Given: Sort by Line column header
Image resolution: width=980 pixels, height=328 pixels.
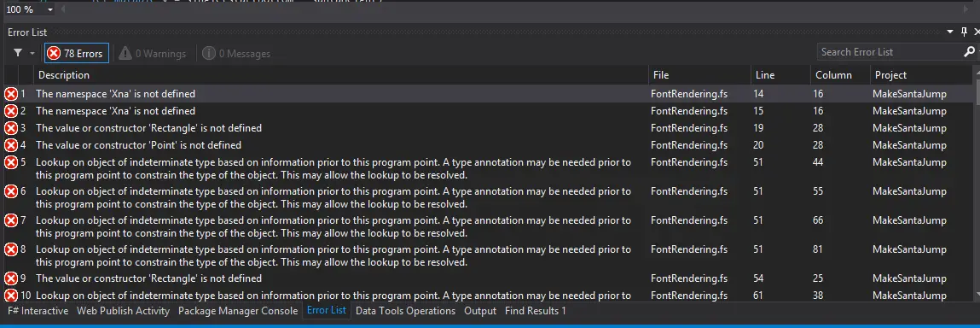Looking at the screenshot, I should click(780, 75).
